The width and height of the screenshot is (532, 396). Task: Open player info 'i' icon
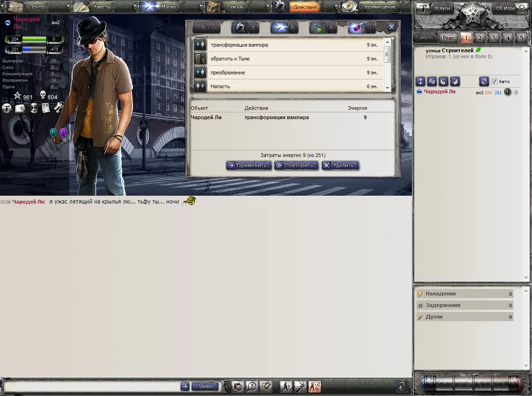point(508,92)
